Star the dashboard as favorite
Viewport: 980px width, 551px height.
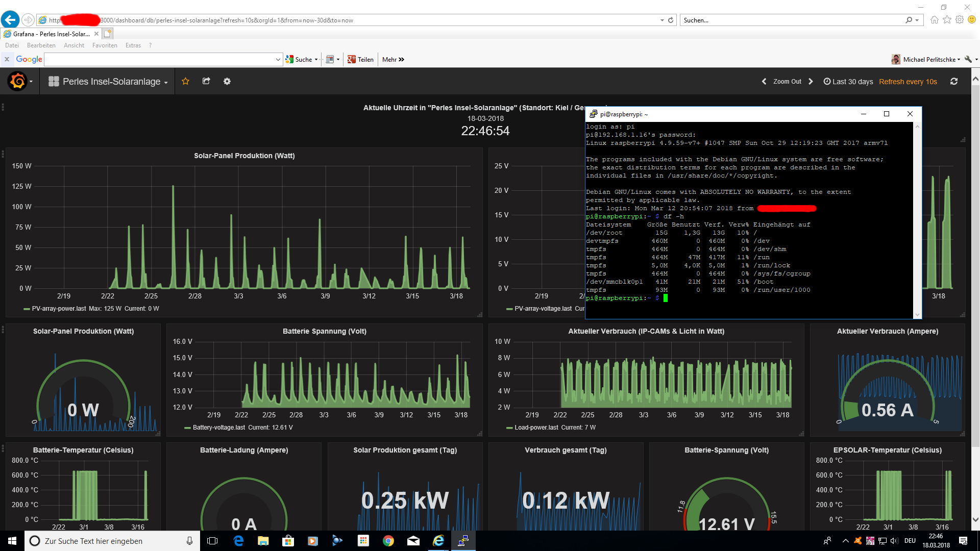coord(185,82)
